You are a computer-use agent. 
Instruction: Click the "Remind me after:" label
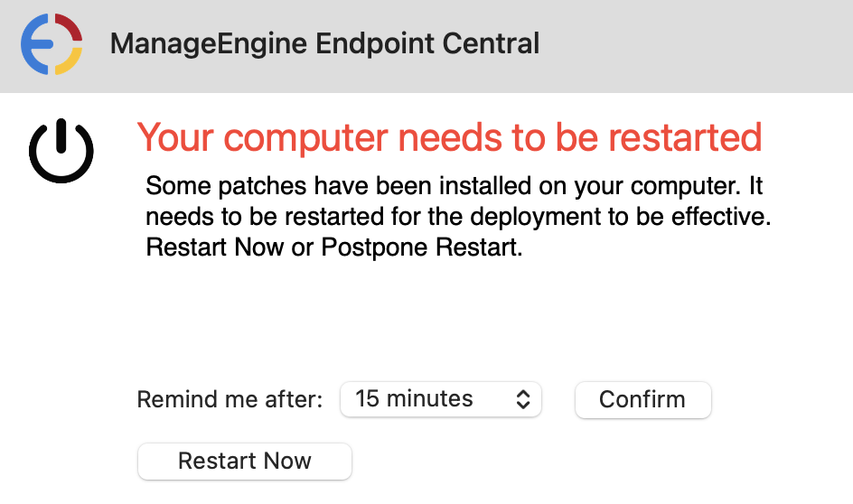[230, 399]
